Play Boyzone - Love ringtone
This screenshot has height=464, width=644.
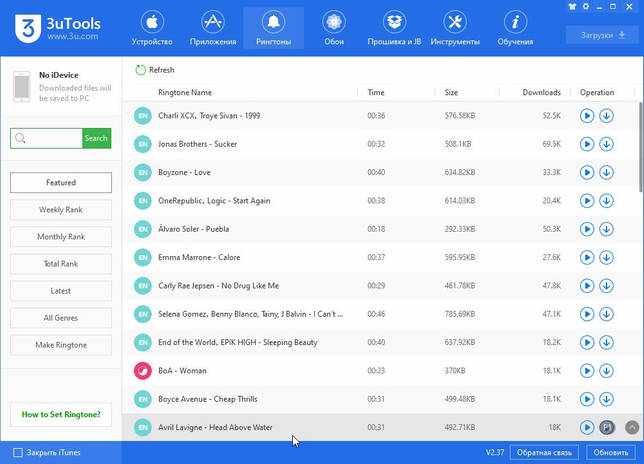(587, 172)
